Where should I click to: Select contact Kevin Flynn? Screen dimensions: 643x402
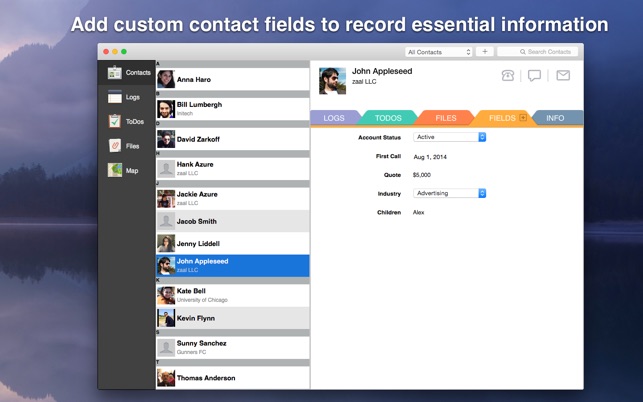233,318
